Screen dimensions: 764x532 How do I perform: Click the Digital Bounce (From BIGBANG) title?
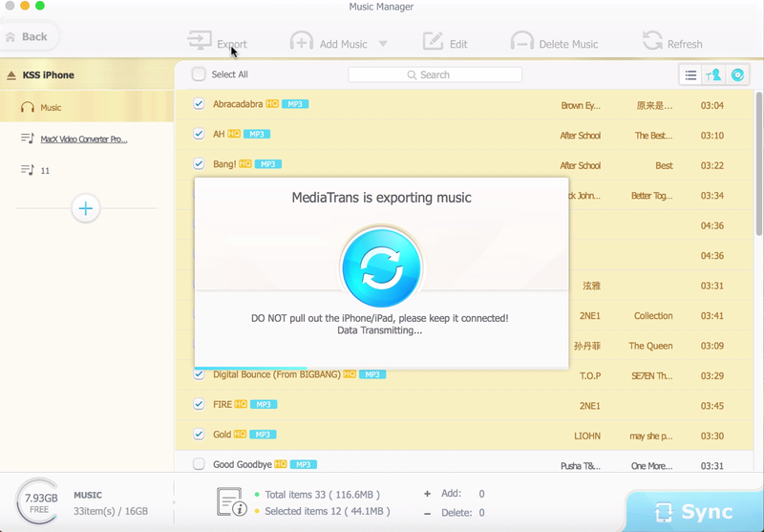pyautogui.click(x=277, y=374)
